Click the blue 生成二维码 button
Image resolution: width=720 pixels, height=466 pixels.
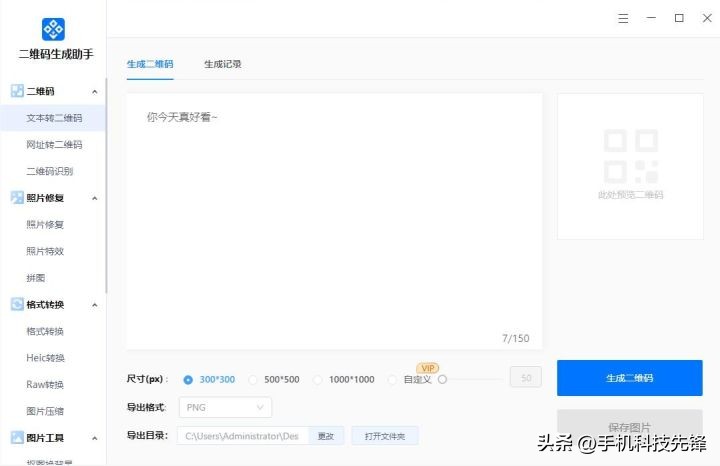630,378
